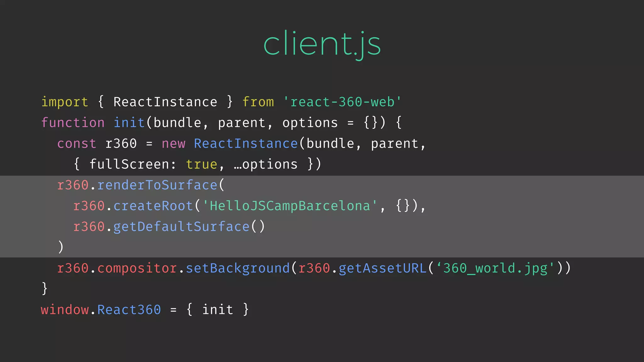Click 'ReactInstance' in the import line

165,102
